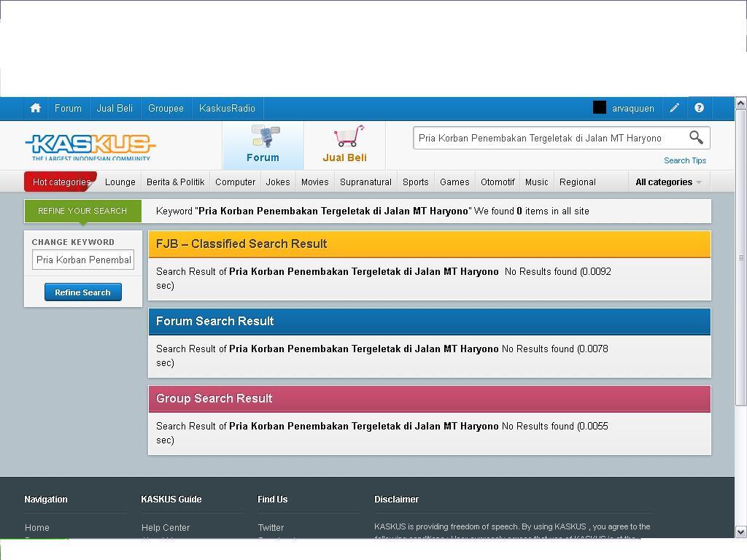
Task: Click the Forum Search Result header
Action: 430,322
